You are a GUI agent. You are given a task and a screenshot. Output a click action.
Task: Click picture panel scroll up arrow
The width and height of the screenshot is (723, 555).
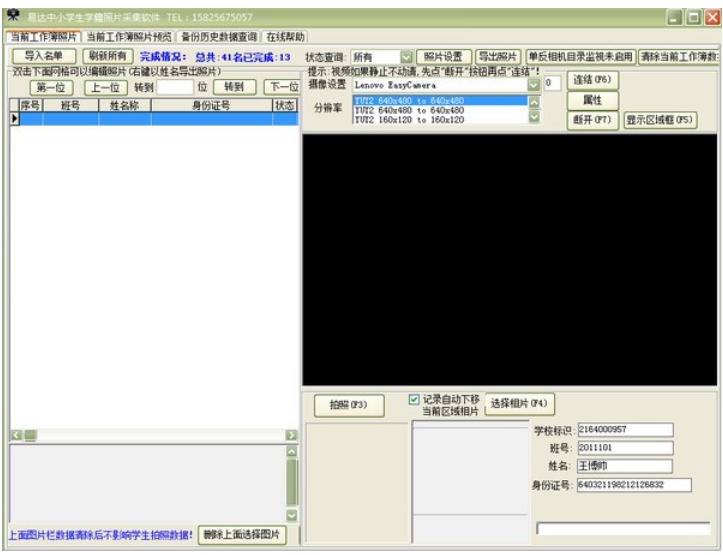tap(292, 451)
